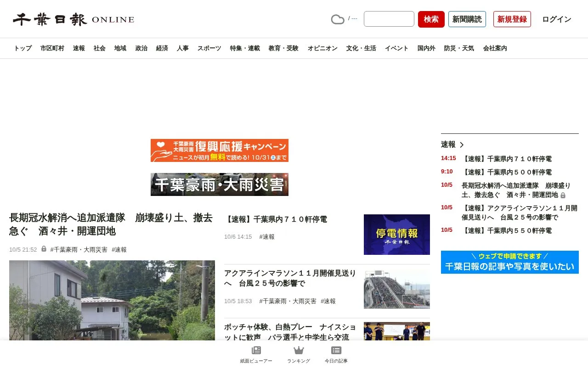Screen dimensions: 588x368
Task: Open 新聞購読 subscription button
Action: click(467, 19)
